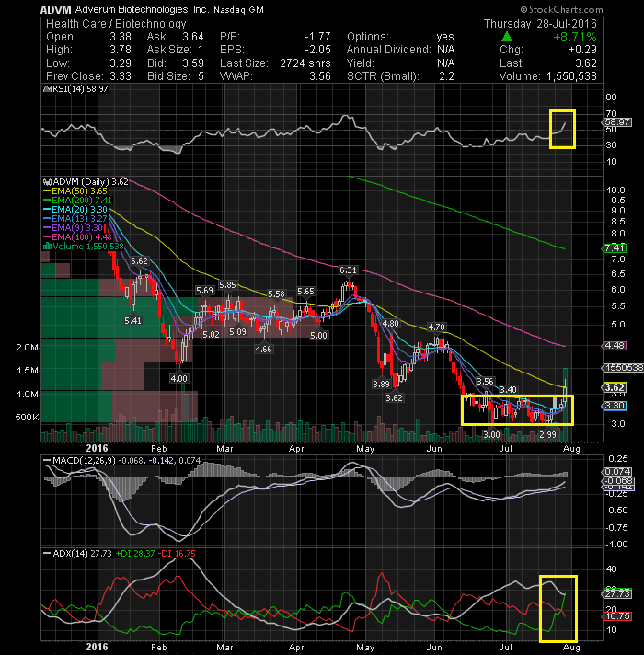Screen dimensions: 644x655
Task: Click the Volume 1,550,538 value in the header
Action: [571, 76]
